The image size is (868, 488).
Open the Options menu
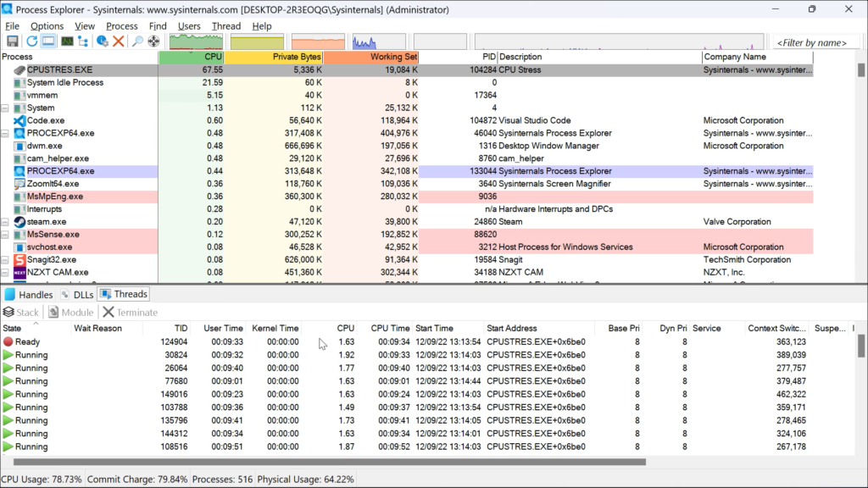click(47, 26)
